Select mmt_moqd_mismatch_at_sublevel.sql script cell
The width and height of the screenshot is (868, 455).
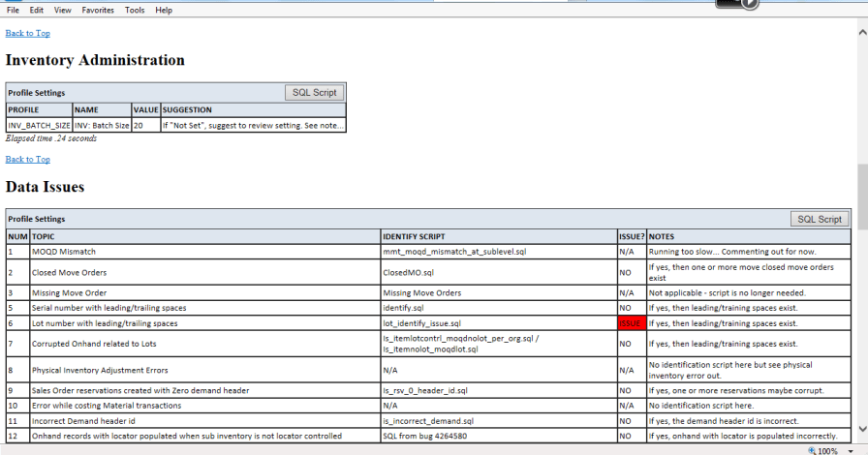[499, 252]
